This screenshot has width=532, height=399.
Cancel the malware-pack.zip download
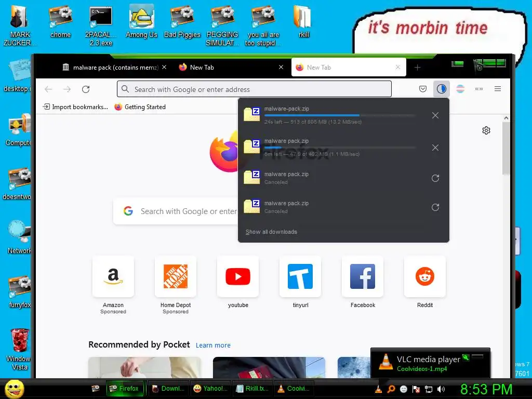pyautogui.click(x=435, y=115)
